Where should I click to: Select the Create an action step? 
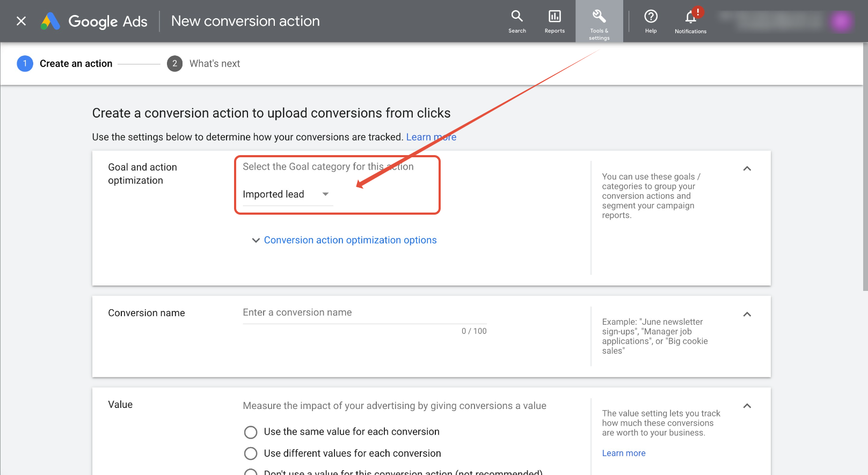65,63
